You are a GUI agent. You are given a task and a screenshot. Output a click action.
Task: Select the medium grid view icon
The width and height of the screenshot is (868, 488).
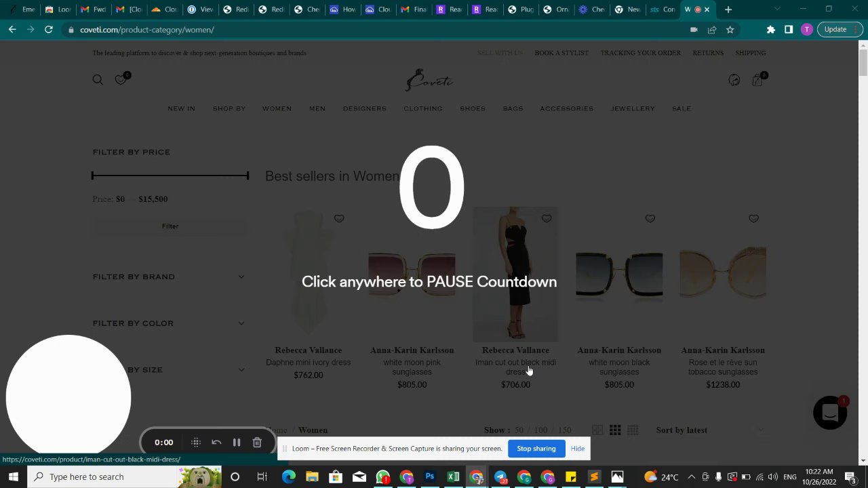coord(615,430)
